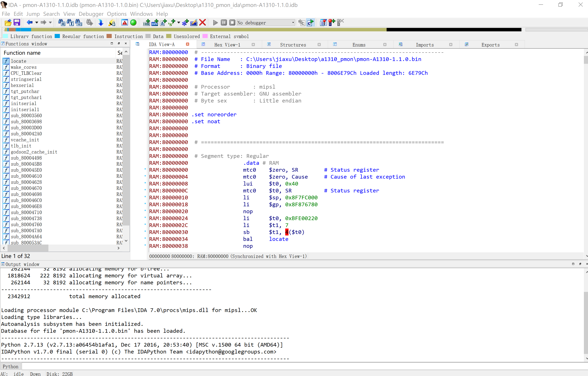588x376 pixels.
Task: Open the create struct dropdown arrow
Action: pyautogui.click(x=178, y=22)
